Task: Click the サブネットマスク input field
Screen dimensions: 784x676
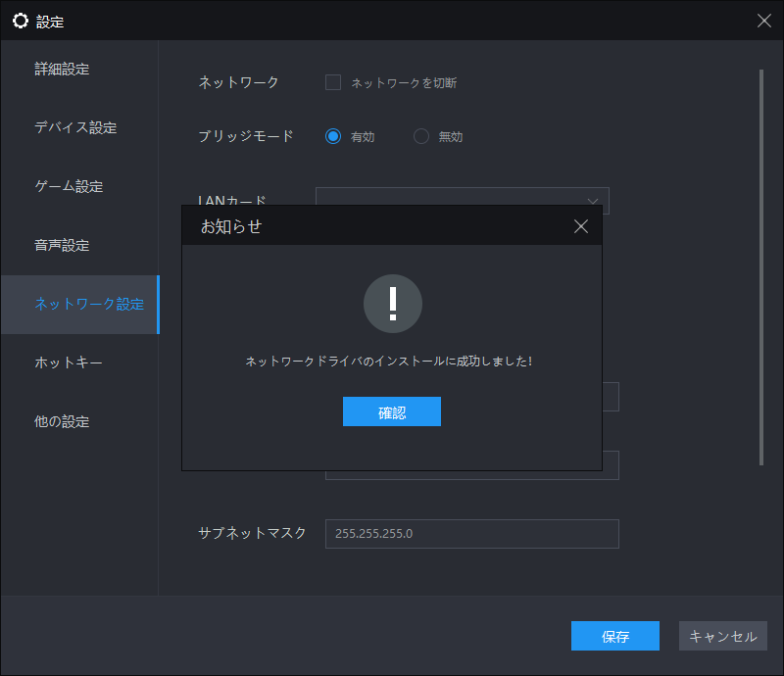Action: [471, 534]
